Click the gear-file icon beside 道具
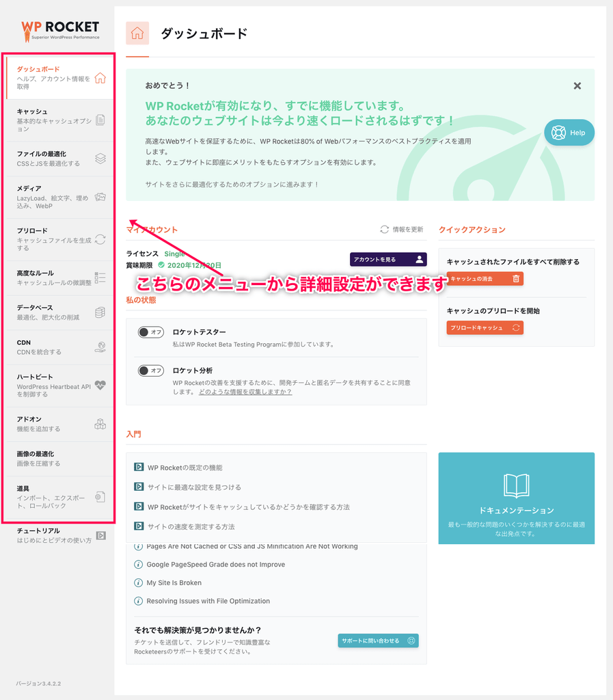 coord(100,497)
